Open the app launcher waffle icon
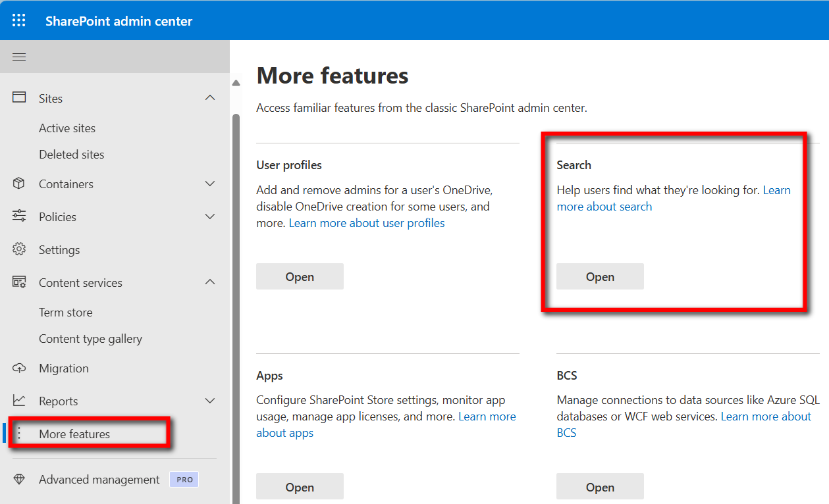The image size is (829, 504). tap(19, 20)
